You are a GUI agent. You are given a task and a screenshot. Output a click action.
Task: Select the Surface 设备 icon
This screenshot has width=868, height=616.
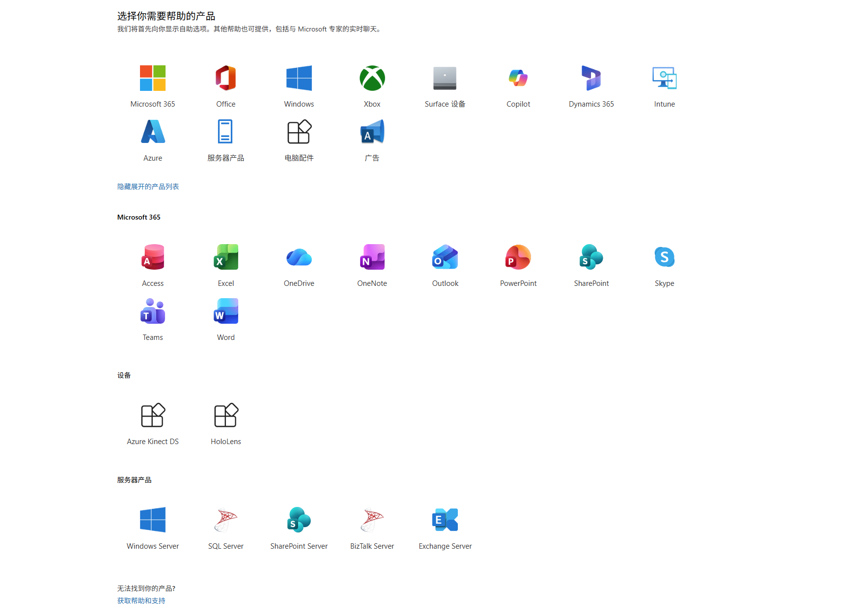(445, 78)
